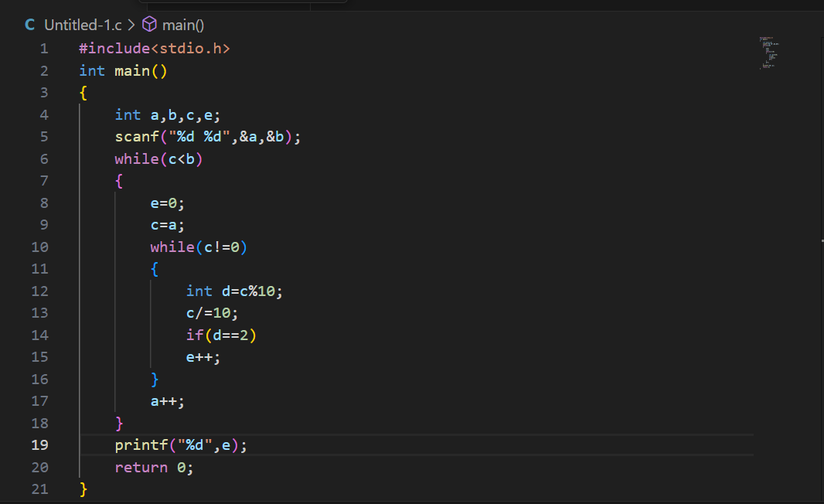Click the 'a++;' statement

[168, 401]
